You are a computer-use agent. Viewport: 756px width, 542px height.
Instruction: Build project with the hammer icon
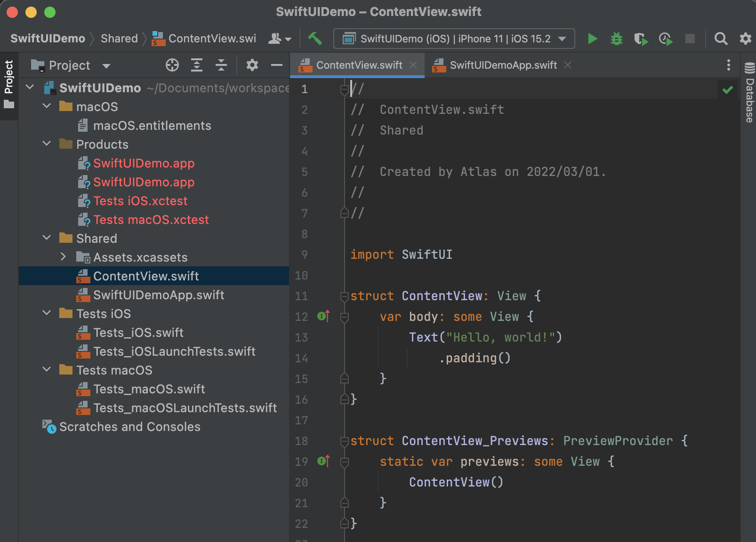pyautogui.click(x=314, y=39)
